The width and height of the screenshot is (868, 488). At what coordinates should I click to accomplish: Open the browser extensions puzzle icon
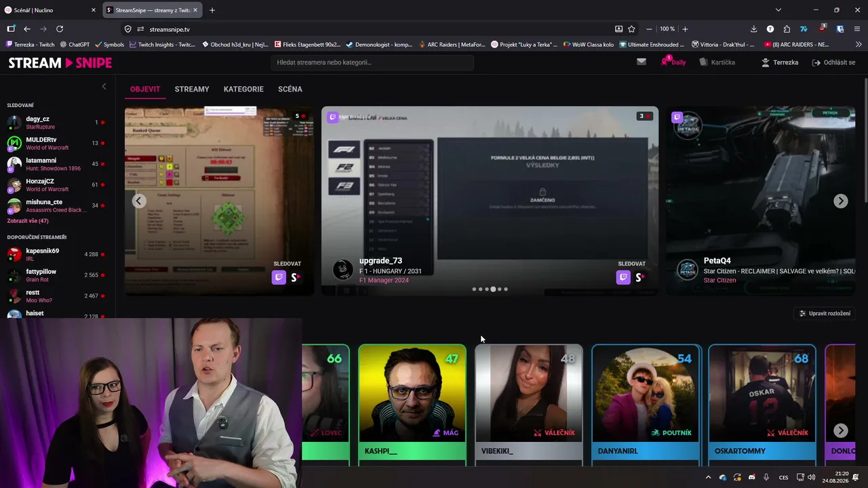point(787,29)
